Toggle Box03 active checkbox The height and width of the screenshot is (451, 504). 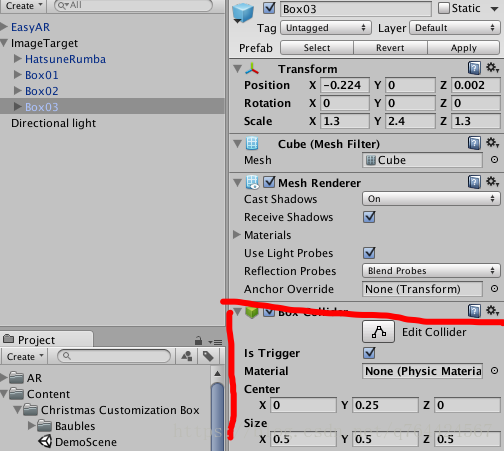click(269, 8)
